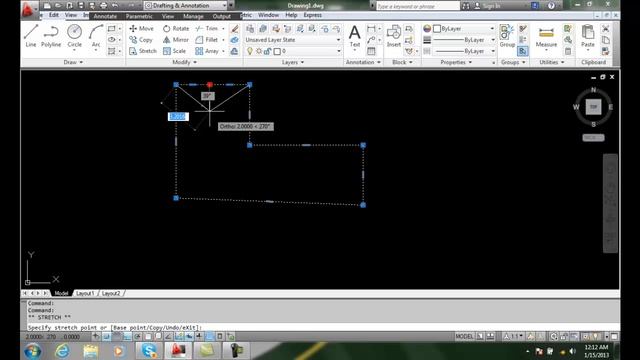Click the Undo icon in quick access toolbar
This screenshot has width=640, height=360.
point(115,6)
